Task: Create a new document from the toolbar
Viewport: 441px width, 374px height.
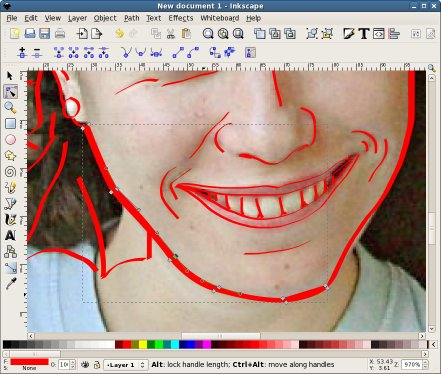Action: pyautogui.click(x=15, y=34)
